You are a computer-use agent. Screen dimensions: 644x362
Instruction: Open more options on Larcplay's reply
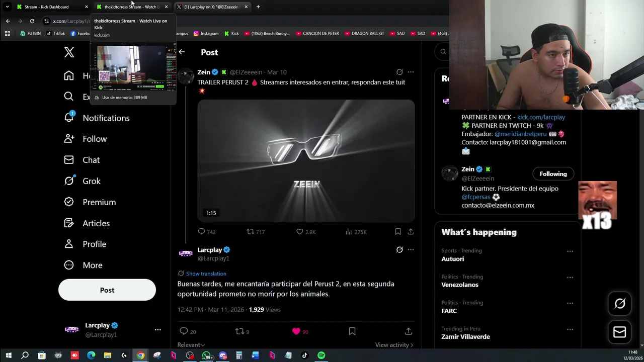click(411, 249)
